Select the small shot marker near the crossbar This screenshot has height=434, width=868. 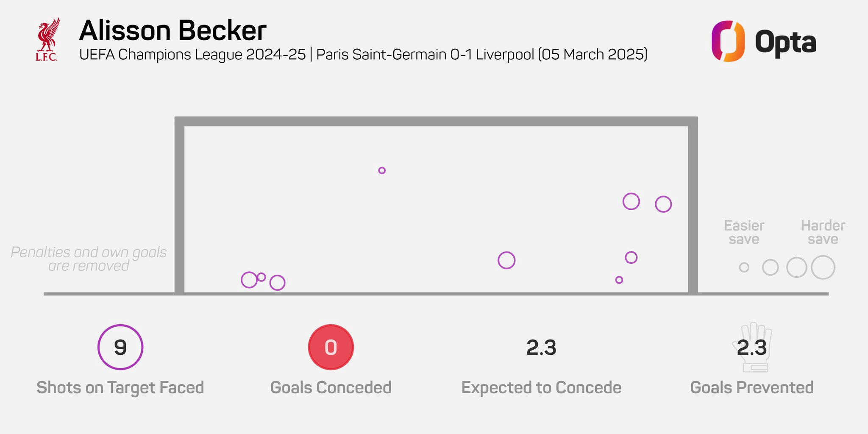[382, 170]
